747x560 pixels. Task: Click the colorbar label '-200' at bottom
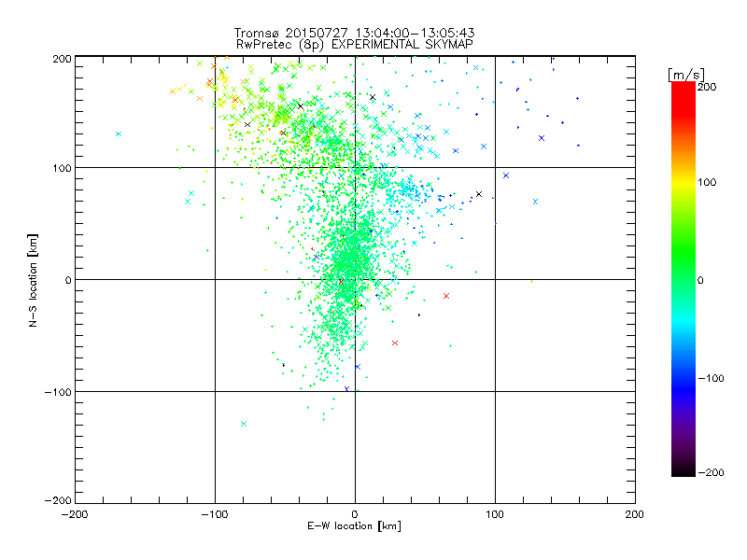coord(711,472)
